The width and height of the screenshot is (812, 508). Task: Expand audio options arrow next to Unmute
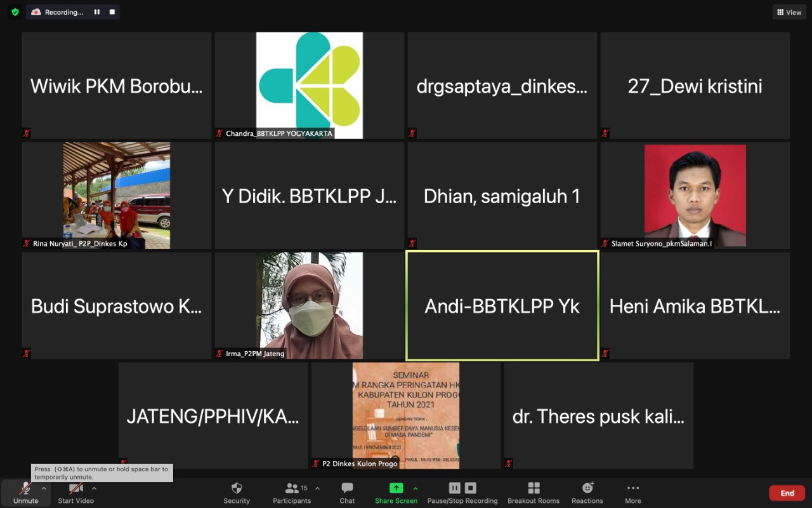tap(44, 488)
